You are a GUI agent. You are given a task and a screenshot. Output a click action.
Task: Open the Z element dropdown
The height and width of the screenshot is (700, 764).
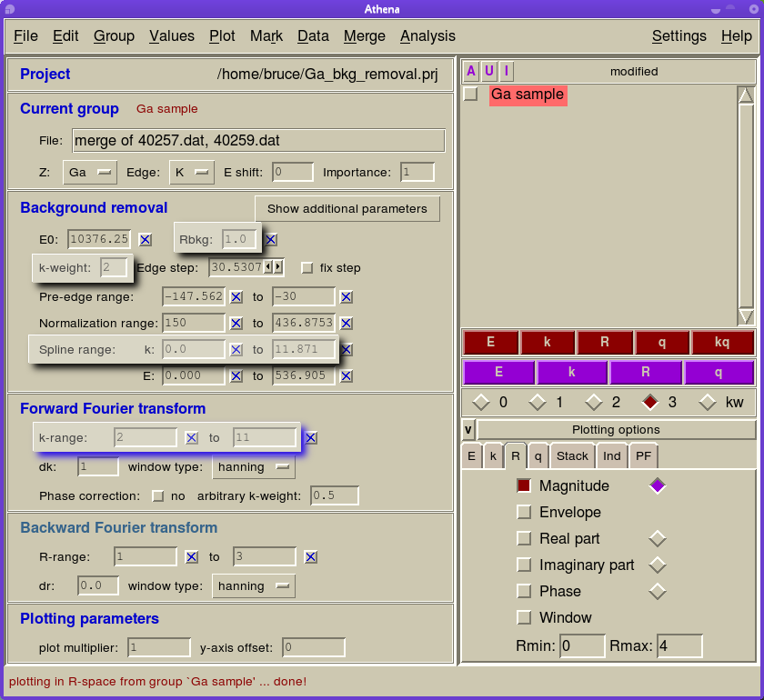click(91, 172)
